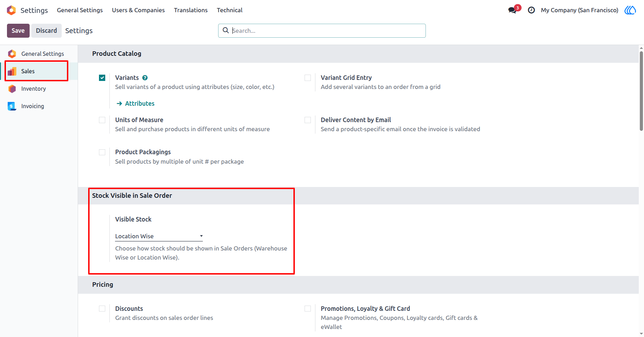Open the Technical menu
644x337 pixels.
[x=230, y=10]
